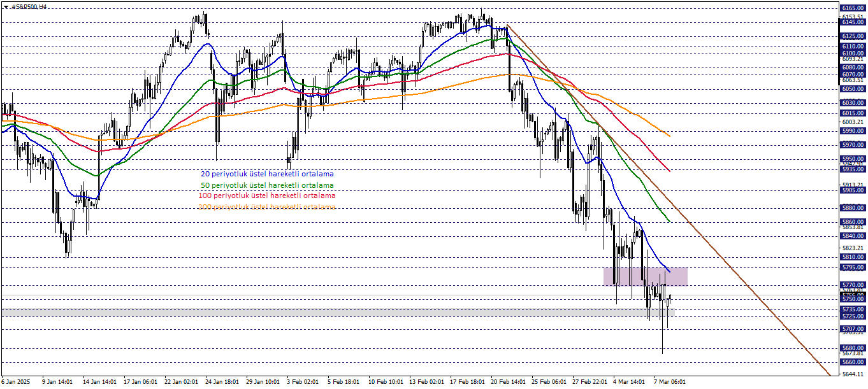868x389 pixels.
Task: Click the '3 Feb 02:01' time label
Action: tap(303, 382)
